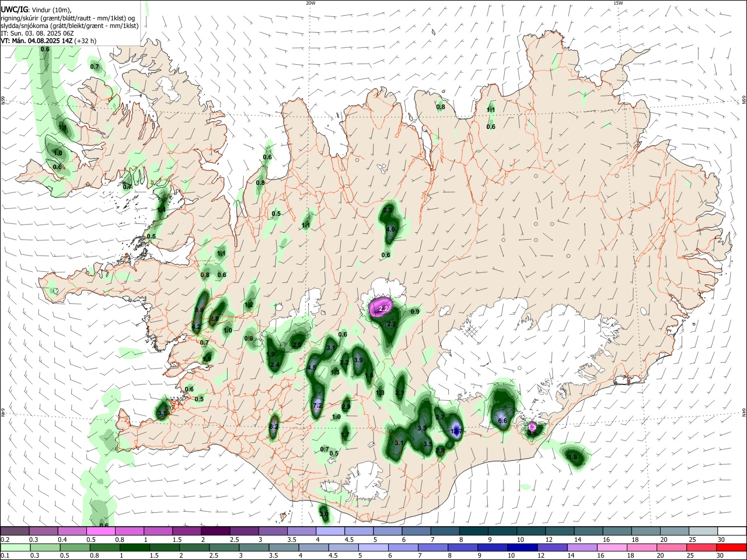This screenshot has height=560, width=747.
Task: Click the initial time 'IT: Sun. 03. 08. 2025 06Z'
Action: (x=38, y=33)
